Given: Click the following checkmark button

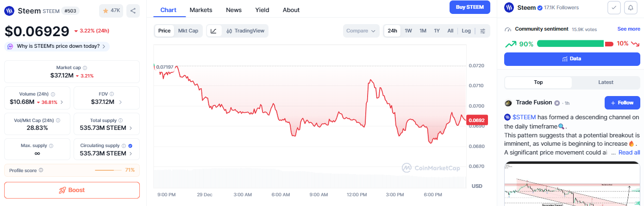Looking at the screenshot, I should tap(614, 7).
